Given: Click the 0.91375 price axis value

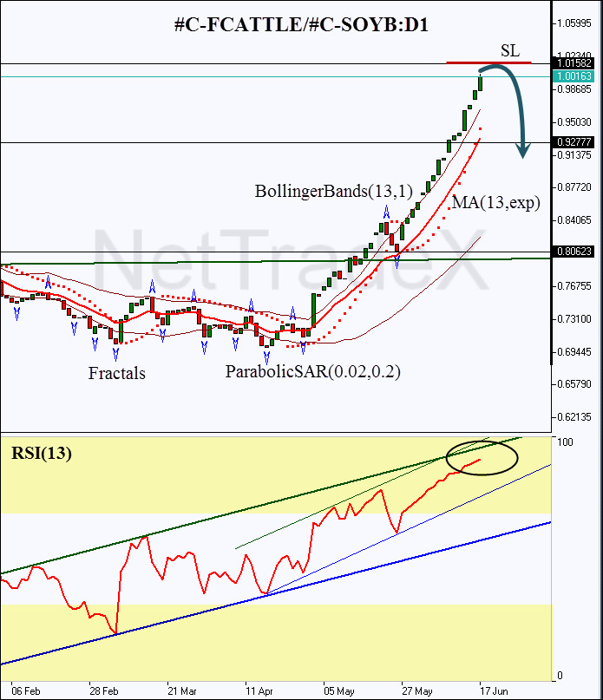Looking at the screenshot, I should tap(574, 155).
